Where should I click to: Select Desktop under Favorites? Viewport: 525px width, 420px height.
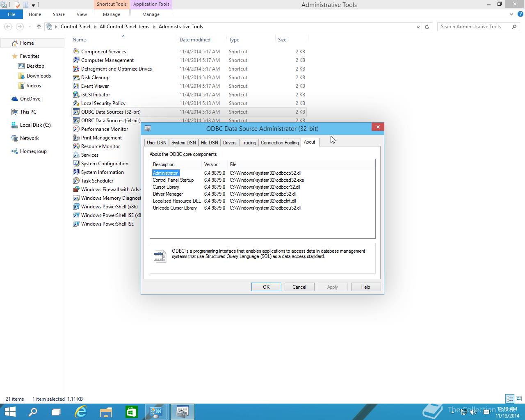[35, 66]
